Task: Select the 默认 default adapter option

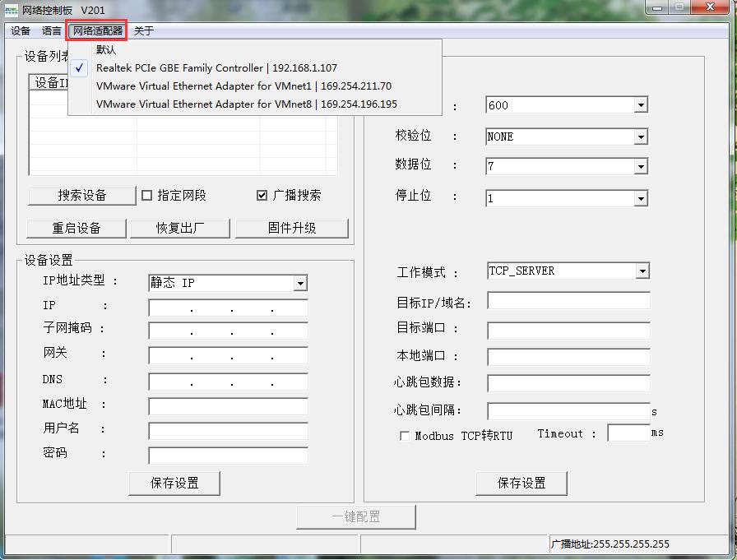Action: pyautogui.click(x=105, y=49)
